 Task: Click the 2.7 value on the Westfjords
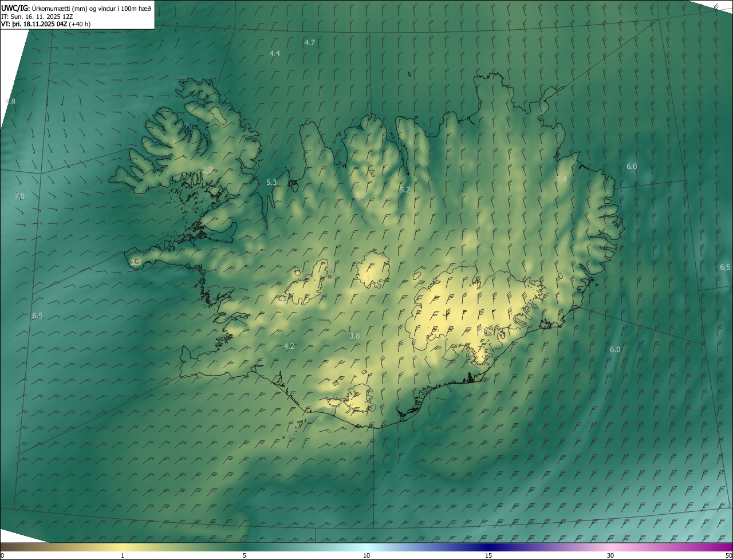pos(208,171)
